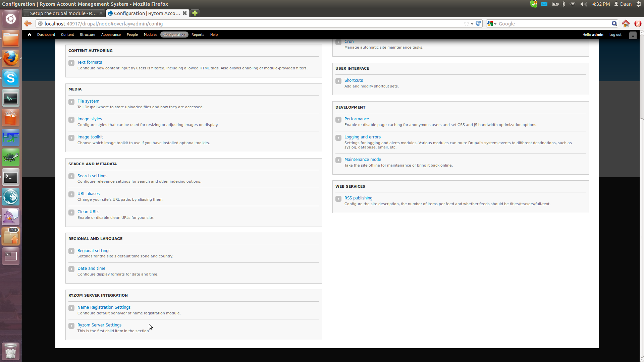Viewport: 644px width, 362px height.
Task: Open Terminal from the launcher
Action: (11, 177)
